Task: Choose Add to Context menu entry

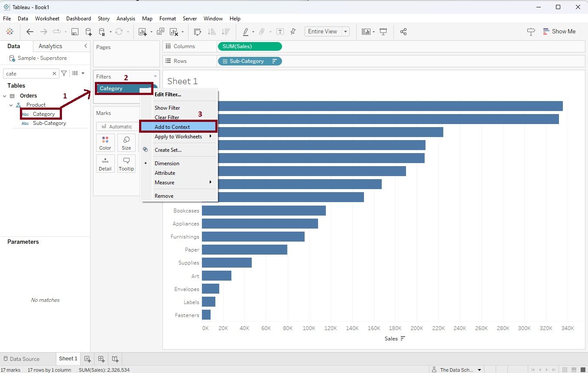Action: click(x=172, y=127)
